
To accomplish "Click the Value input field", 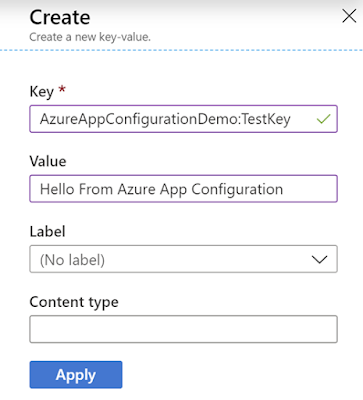I will coord(183,189).
